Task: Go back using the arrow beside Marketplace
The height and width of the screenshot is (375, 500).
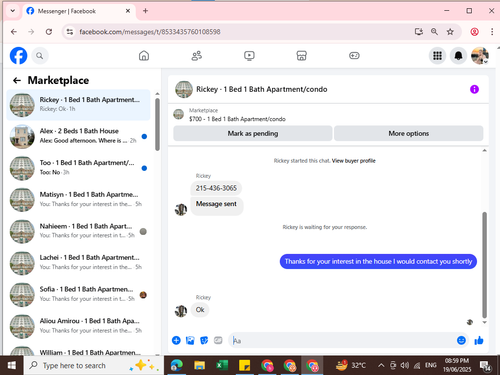Action: 17,80
